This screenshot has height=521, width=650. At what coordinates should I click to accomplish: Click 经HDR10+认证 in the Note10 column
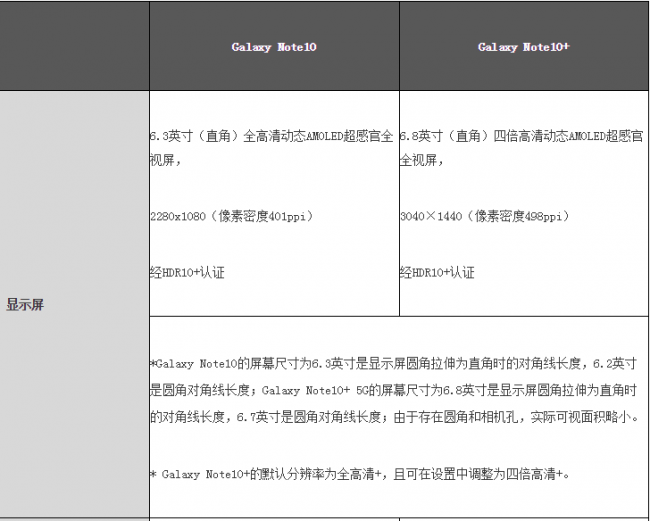[x=187, y=272]
